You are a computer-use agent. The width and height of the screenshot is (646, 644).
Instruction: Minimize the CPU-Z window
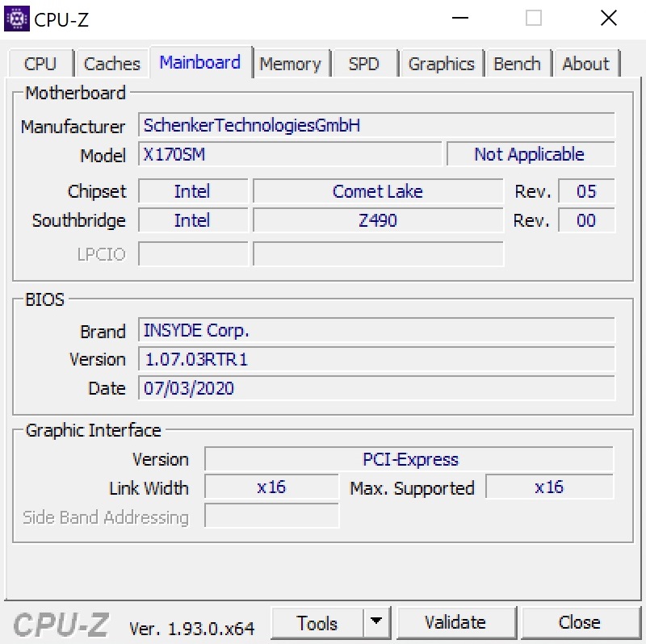460,18
